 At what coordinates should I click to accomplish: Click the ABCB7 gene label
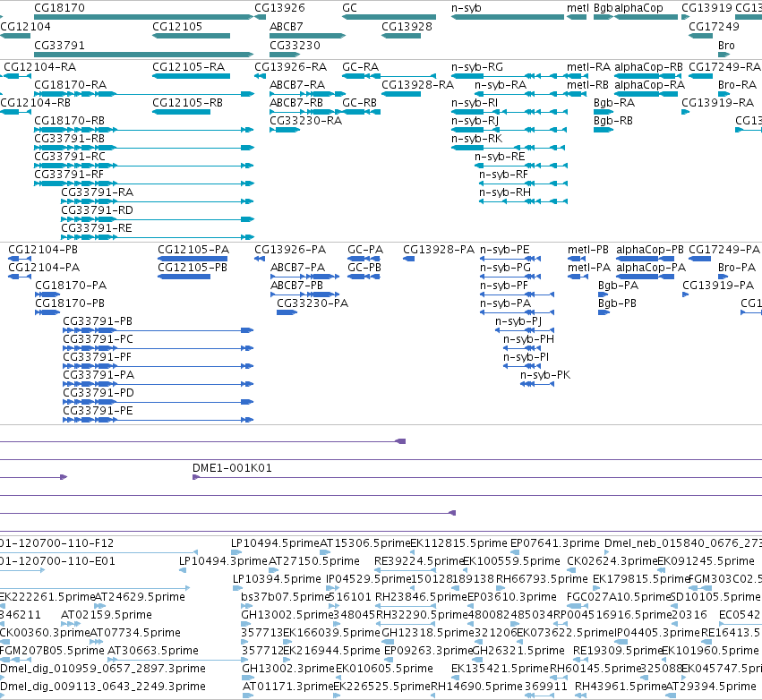tap(287, 27)
